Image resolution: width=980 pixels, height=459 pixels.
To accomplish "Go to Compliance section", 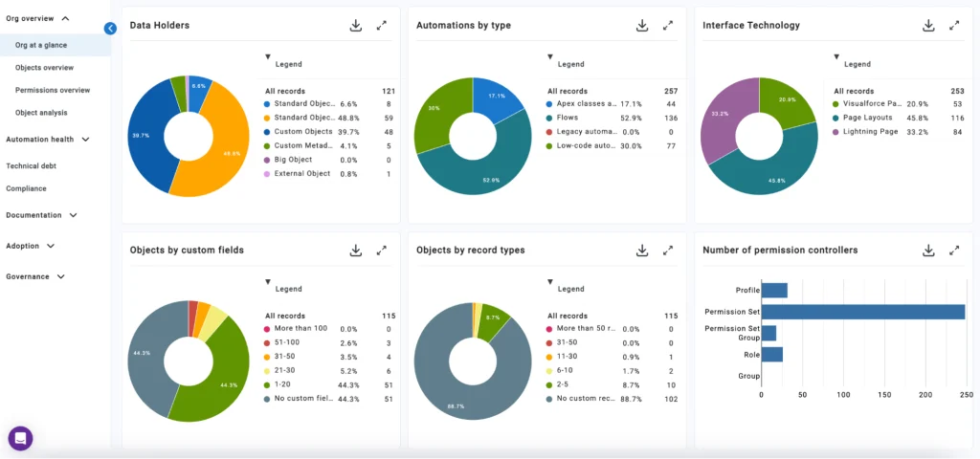I will click(26, 188).
